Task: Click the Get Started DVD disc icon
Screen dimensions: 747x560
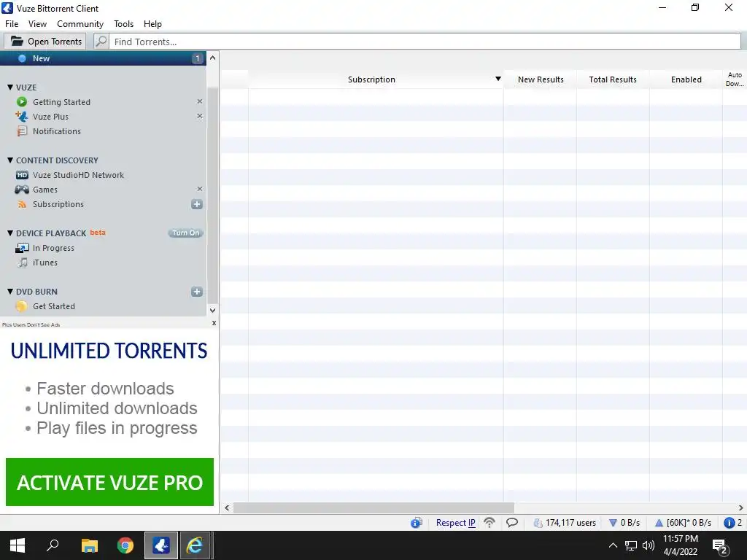Action: (21, 306)
